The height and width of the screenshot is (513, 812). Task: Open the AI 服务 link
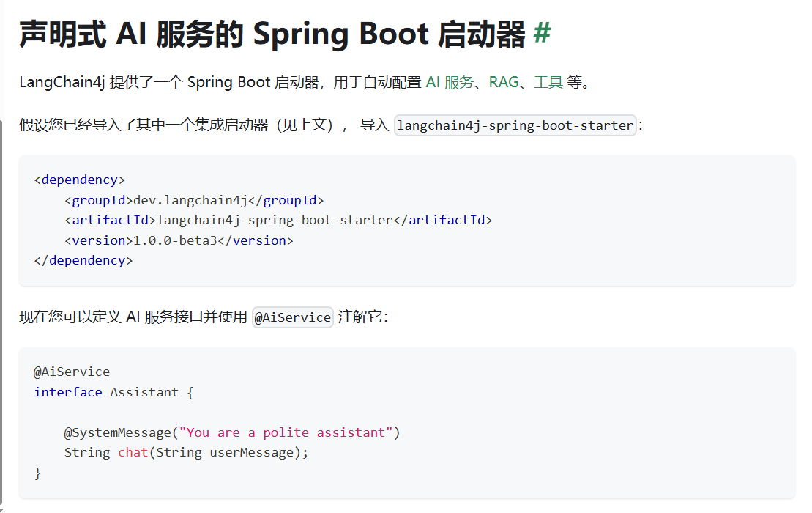(x=450, y=82)
